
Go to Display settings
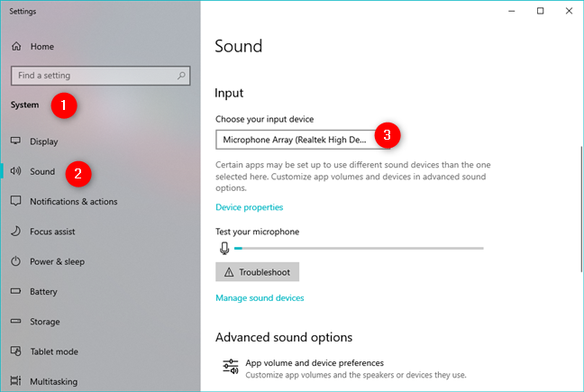(44, 141)
